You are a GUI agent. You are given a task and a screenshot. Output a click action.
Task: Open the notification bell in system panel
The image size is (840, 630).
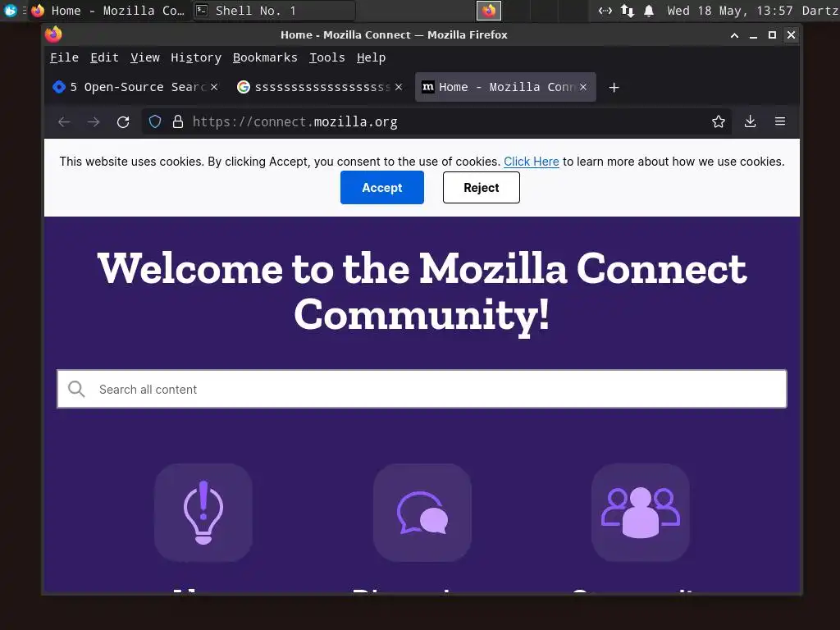[649, 11]
